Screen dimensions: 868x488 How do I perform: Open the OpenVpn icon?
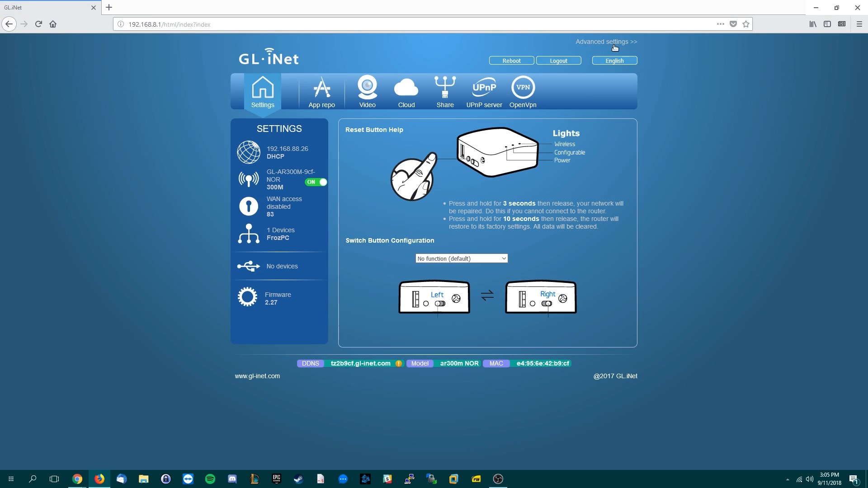(523, 88)
